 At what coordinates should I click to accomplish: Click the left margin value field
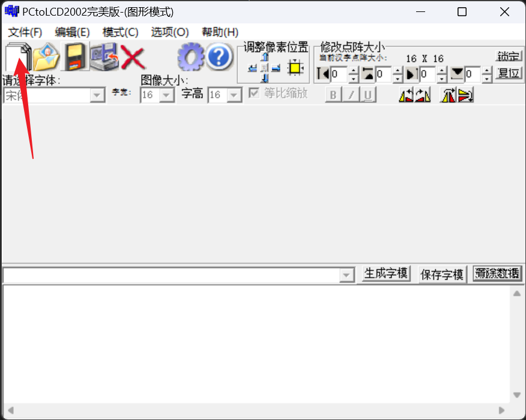pyautogui.click(x=339, y=74)
